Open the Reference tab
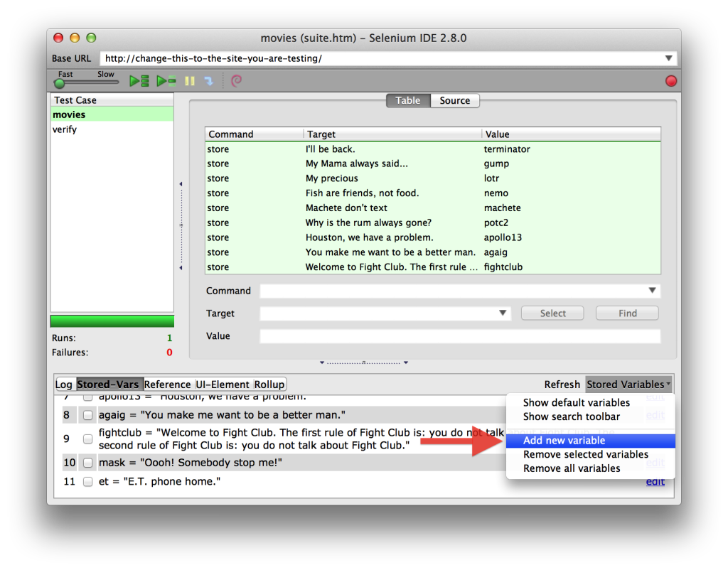The width and height of the screenshot is (728, 570). [x=168, y=385]
